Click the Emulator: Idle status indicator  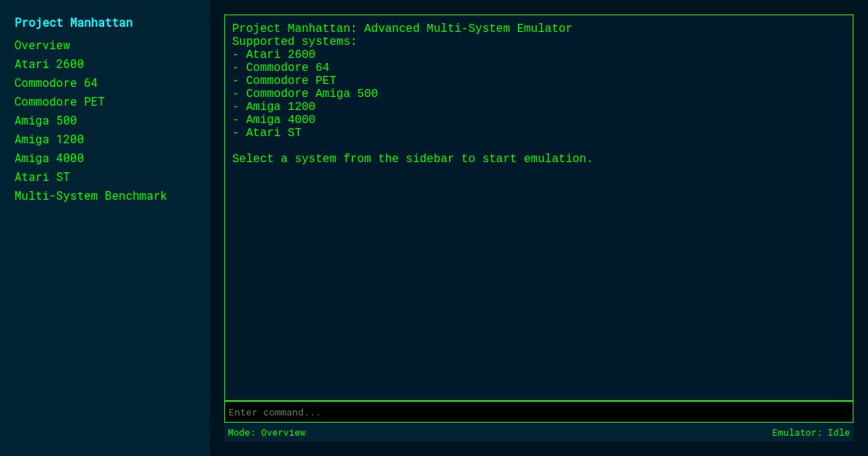pos(811,433)
